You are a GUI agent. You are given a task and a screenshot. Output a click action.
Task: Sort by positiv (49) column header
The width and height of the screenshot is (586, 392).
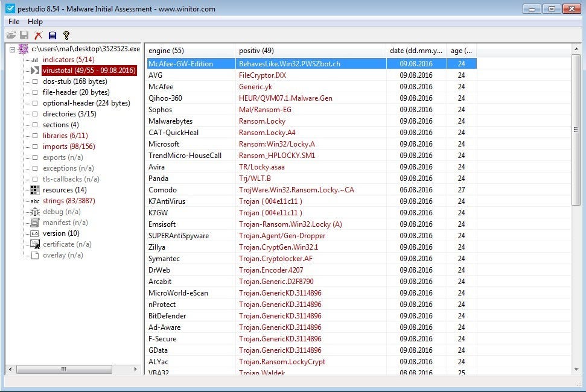[x=311, y=51]
